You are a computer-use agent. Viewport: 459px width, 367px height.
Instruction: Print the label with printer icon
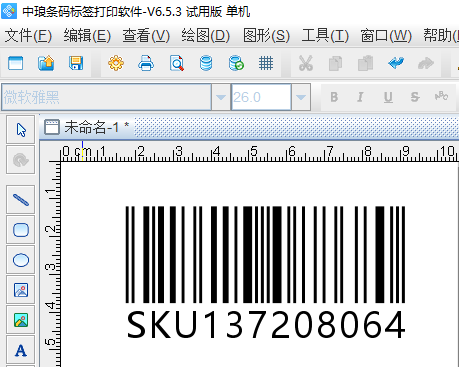146,63
